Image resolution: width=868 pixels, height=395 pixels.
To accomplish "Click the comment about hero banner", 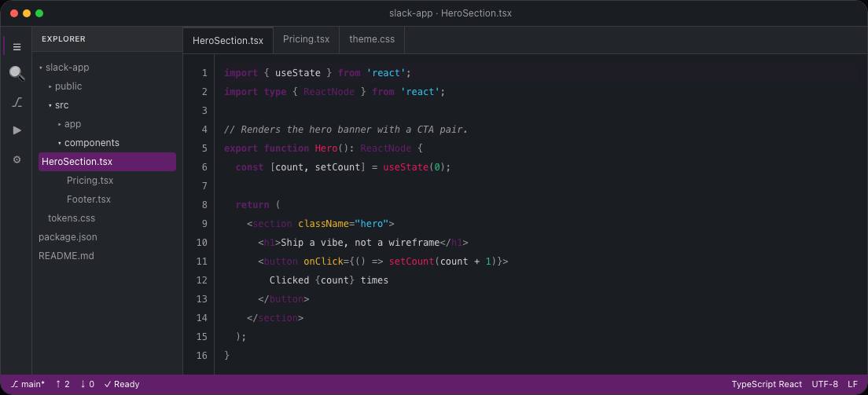I will [x=346, y=130].
